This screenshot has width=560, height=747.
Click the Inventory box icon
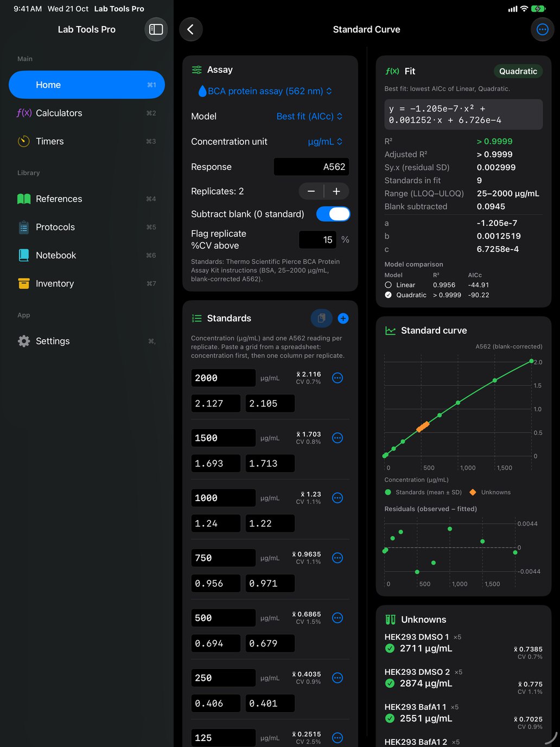click(24, 283)
